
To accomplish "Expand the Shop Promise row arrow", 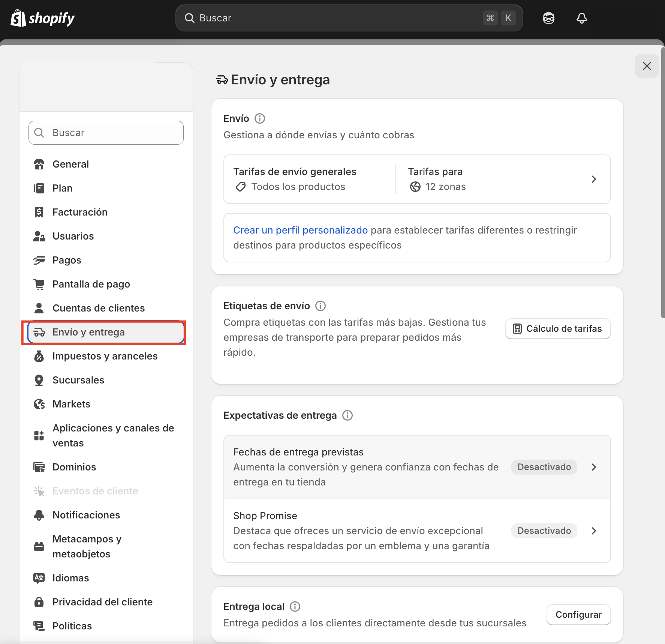I will pyautogui.click(x=593, y=531).
